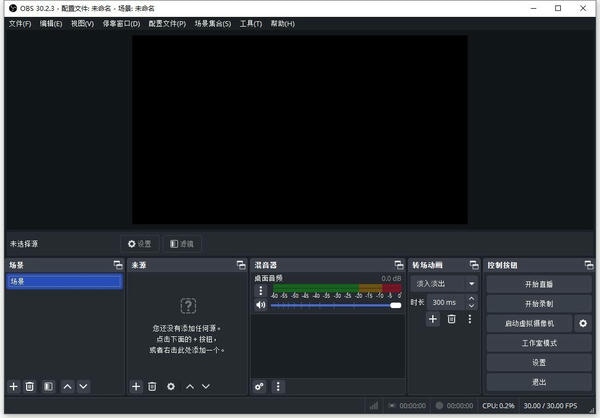Open source properties gear icon
Viewport: 600px width, 418px height.
[x=171, y=386]
